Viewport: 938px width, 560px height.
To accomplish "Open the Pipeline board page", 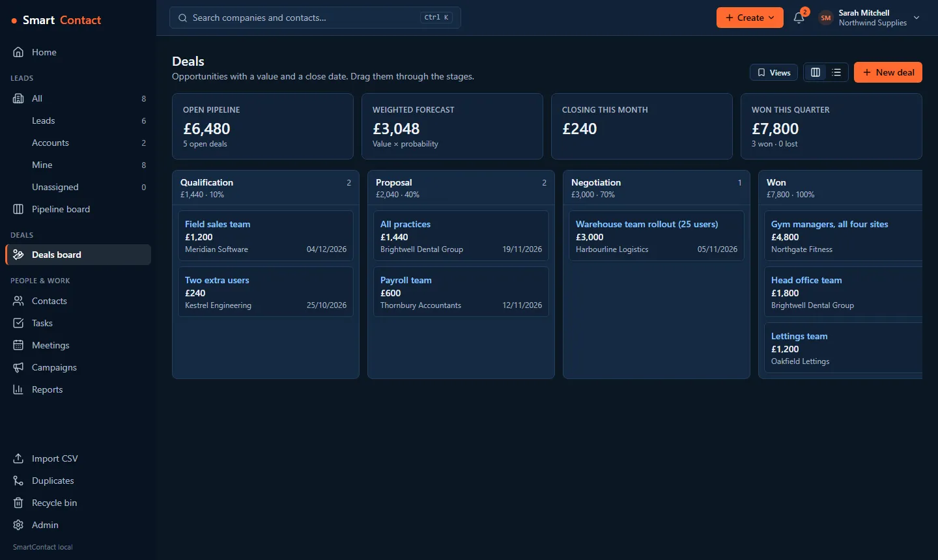I will (78, 209).
